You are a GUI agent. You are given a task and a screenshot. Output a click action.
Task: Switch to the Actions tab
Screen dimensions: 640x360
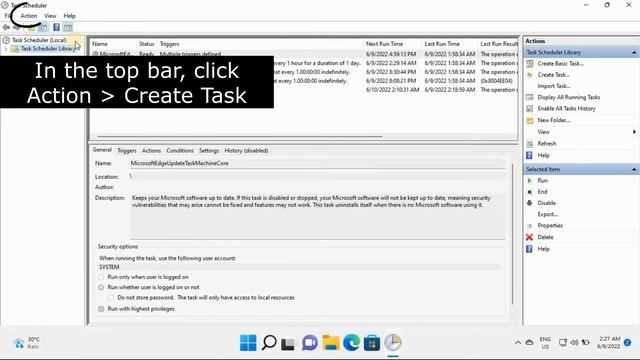coord(151,151)
